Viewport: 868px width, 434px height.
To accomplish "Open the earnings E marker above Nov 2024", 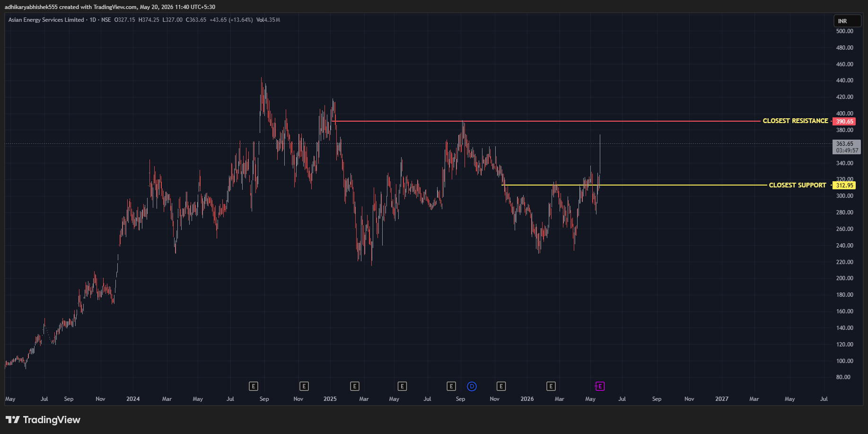I will tap(304, 386).
